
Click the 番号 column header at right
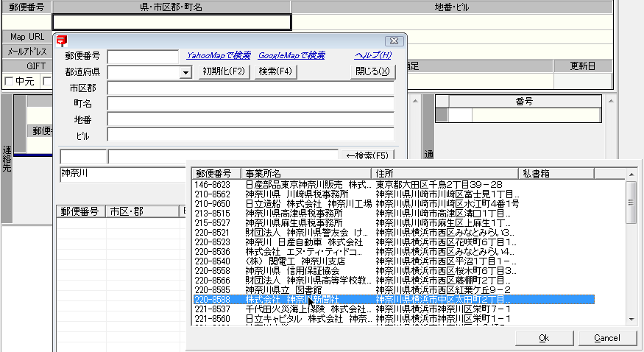coord(525,102)
